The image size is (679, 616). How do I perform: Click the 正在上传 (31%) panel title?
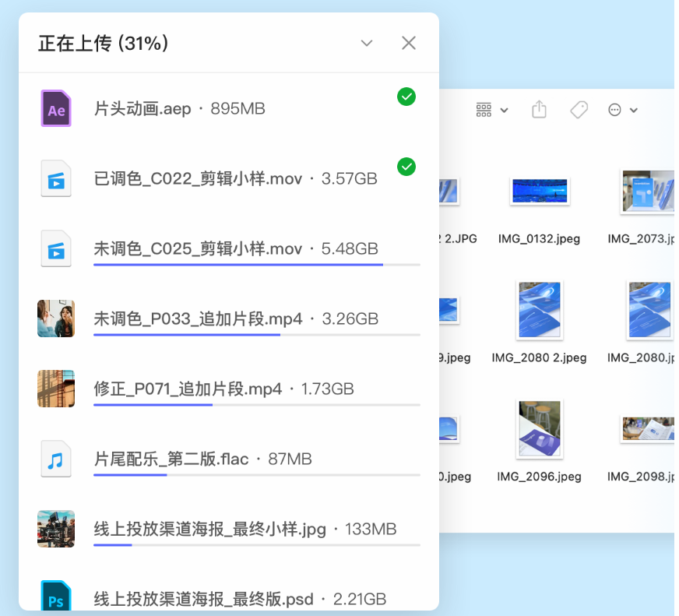pyautogui.click(x=104, y=44)
